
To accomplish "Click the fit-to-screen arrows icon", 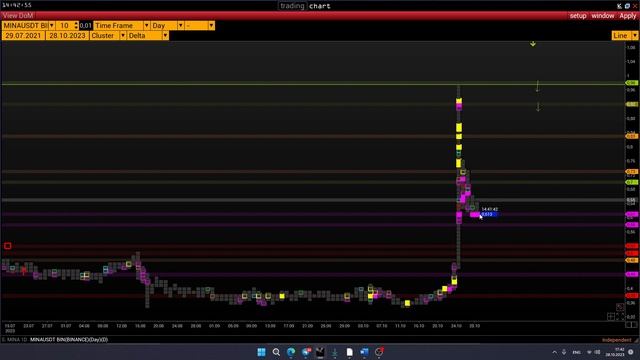I will click(620, 316).
